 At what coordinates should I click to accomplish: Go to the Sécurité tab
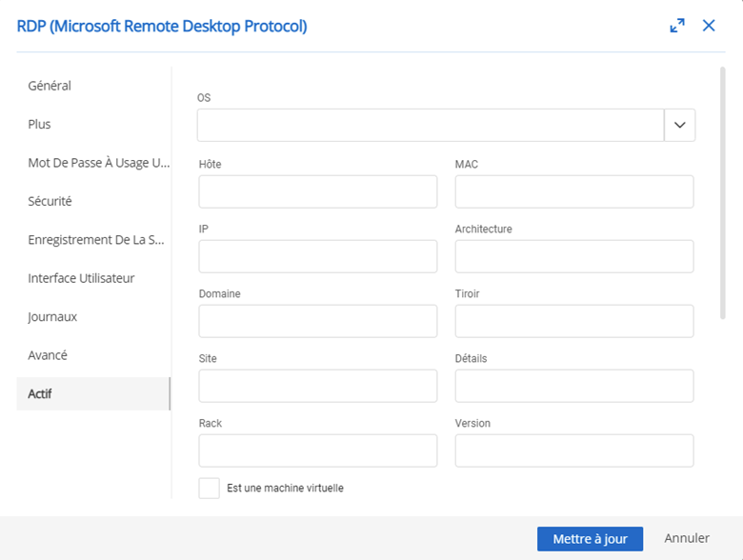tap(50, 201)
